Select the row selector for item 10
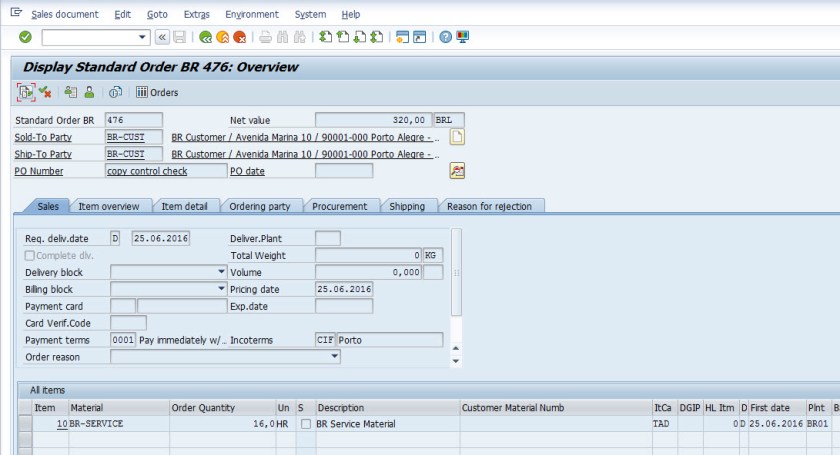Viewport: 840px width, 455px height. pos(24,424)
